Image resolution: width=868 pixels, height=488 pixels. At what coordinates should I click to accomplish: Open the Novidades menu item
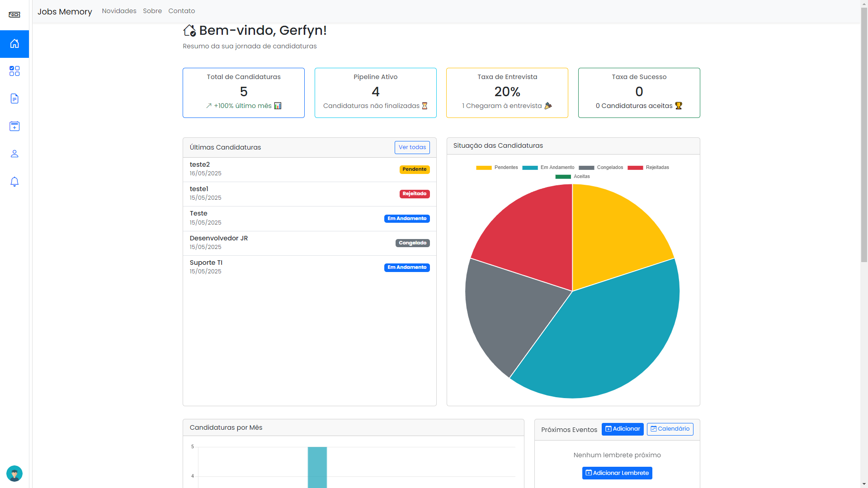pyautogui.click(x=119, y=11)
